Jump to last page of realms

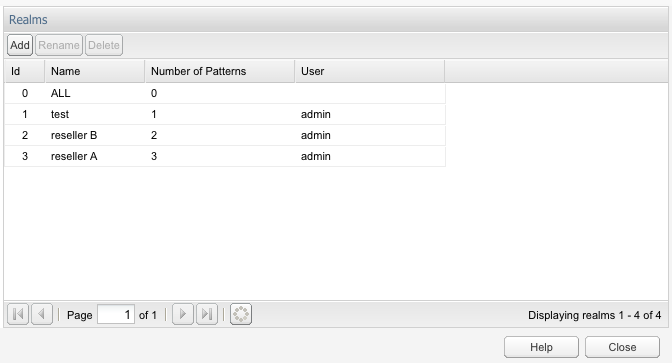pos(207,314)
